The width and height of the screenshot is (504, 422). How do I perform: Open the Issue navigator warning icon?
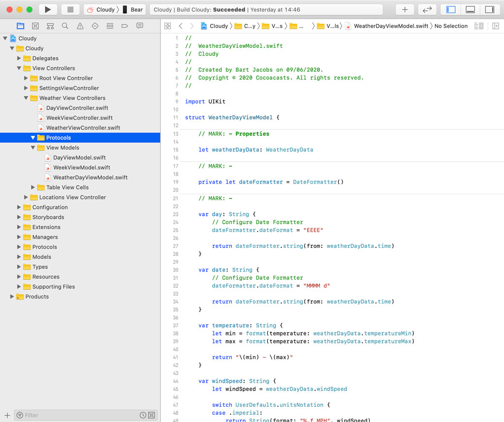click(80, 26)
